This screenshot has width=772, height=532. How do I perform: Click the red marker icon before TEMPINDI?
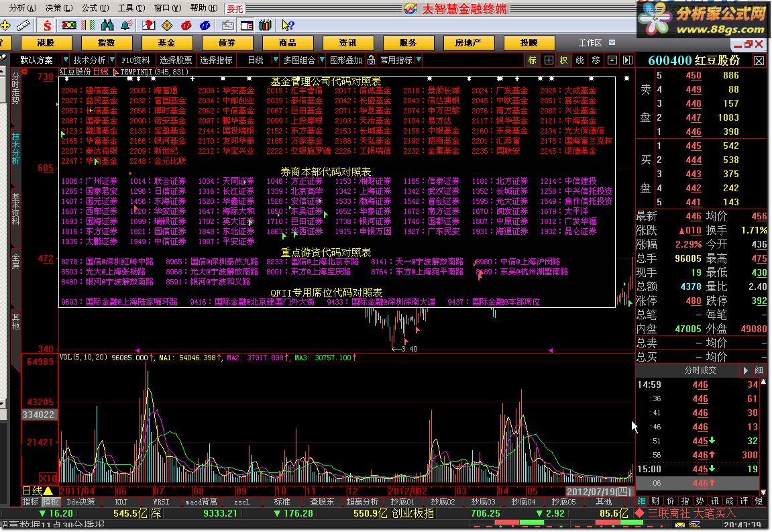pos(116,72)
